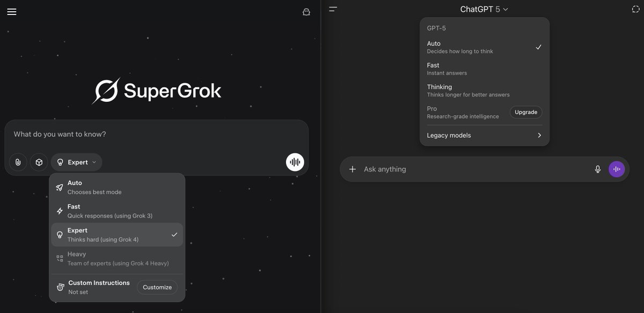Select Pro 'Research-grade intelligence' option
Screen dimensions: 644x313
(463, 112)
